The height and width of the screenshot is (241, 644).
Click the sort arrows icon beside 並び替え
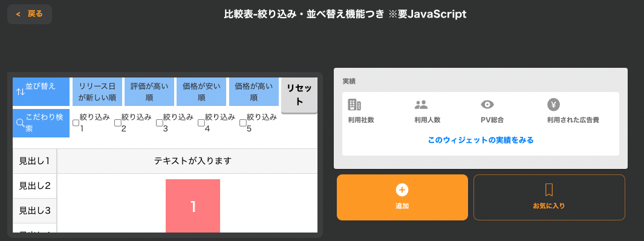[21, 91]
